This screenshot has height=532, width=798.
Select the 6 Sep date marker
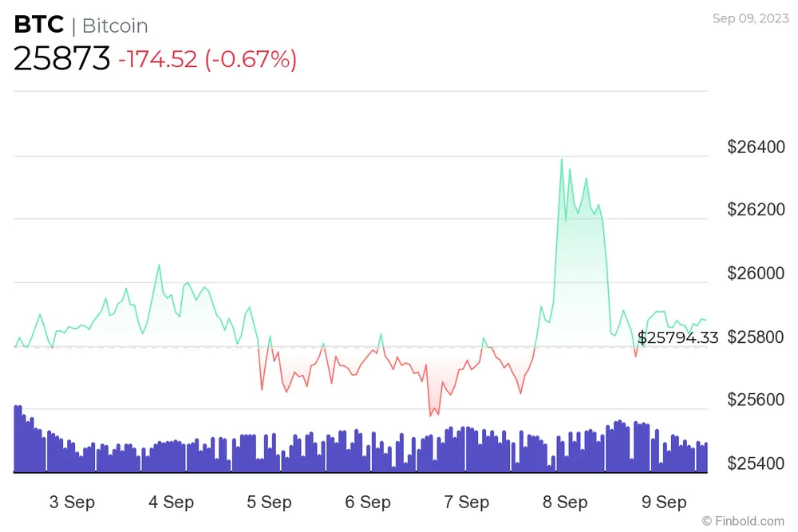tap(368, 502)
